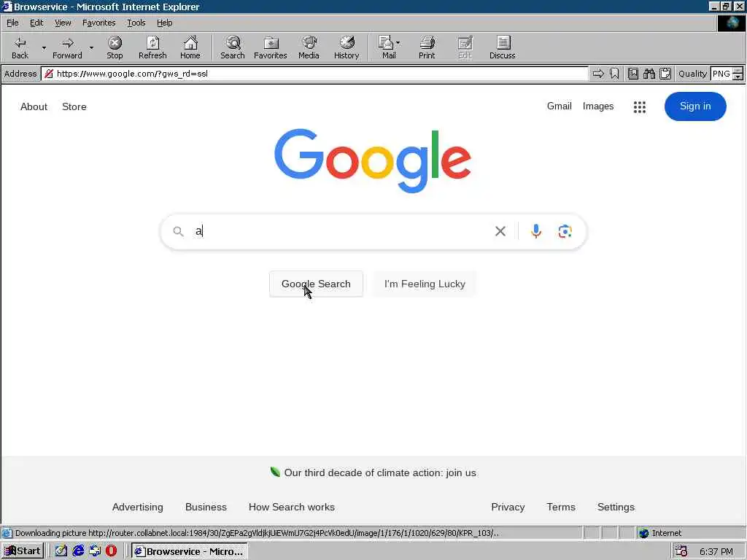Screen dimensions: 747x560
Task: Open the Settings footer link
Action: (616, 507)
